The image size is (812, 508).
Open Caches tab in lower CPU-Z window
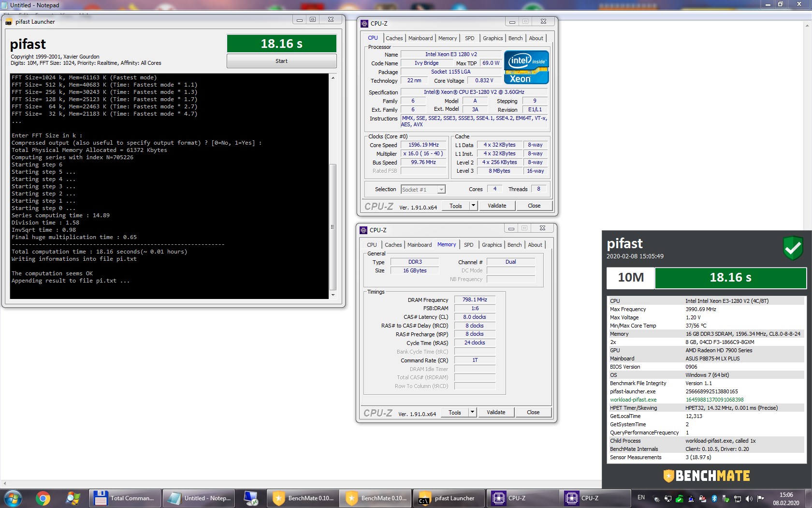pos(393,245)
